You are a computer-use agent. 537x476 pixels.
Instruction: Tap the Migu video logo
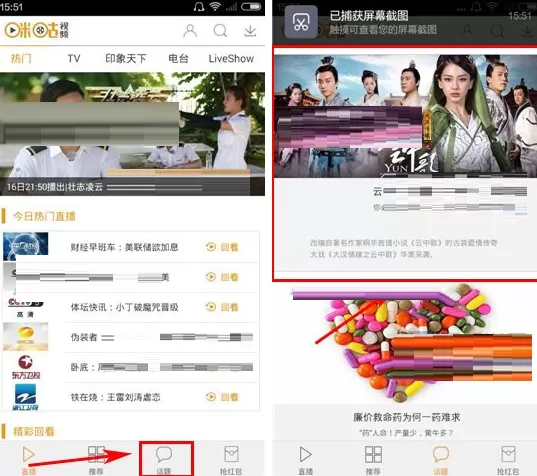pyautogui.click(x=37, y=30)
